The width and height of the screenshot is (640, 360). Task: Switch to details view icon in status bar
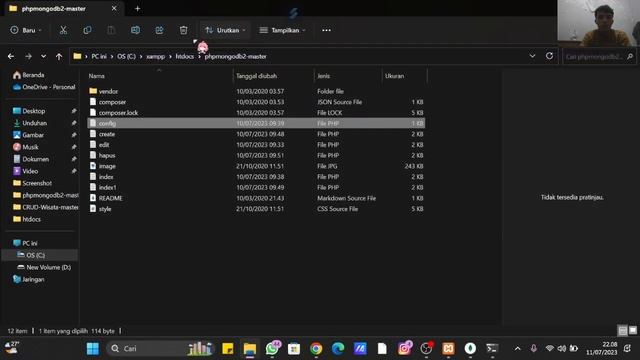[622, 330]
